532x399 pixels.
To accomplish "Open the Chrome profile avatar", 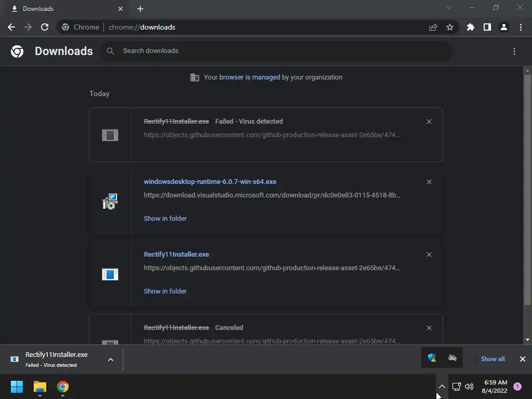I will [x=504, y=27].
